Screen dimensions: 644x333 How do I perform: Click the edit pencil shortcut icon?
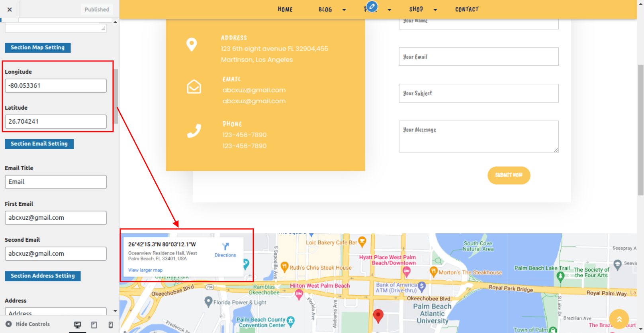pyautogui.click(x=372, y=6)
